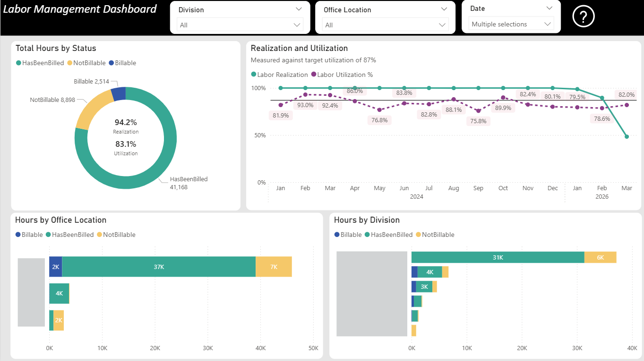Select HasBeenBilled legend in Hours by Division

pos(388,235)
